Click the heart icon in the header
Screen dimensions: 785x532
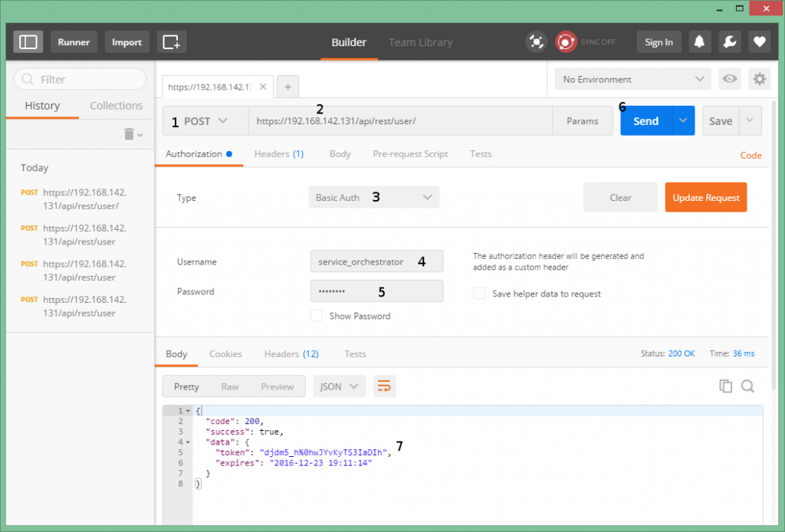pos(759,41)
